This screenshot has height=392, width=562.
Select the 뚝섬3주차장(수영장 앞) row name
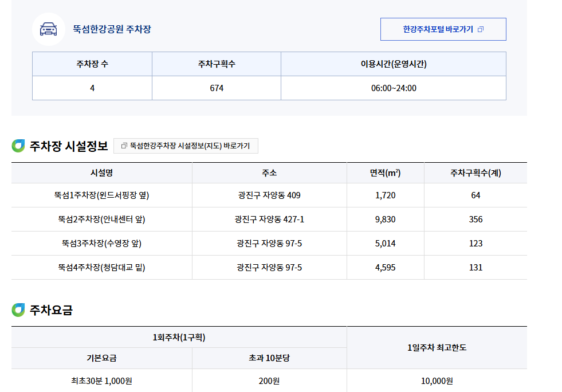(x=101, y=244)
